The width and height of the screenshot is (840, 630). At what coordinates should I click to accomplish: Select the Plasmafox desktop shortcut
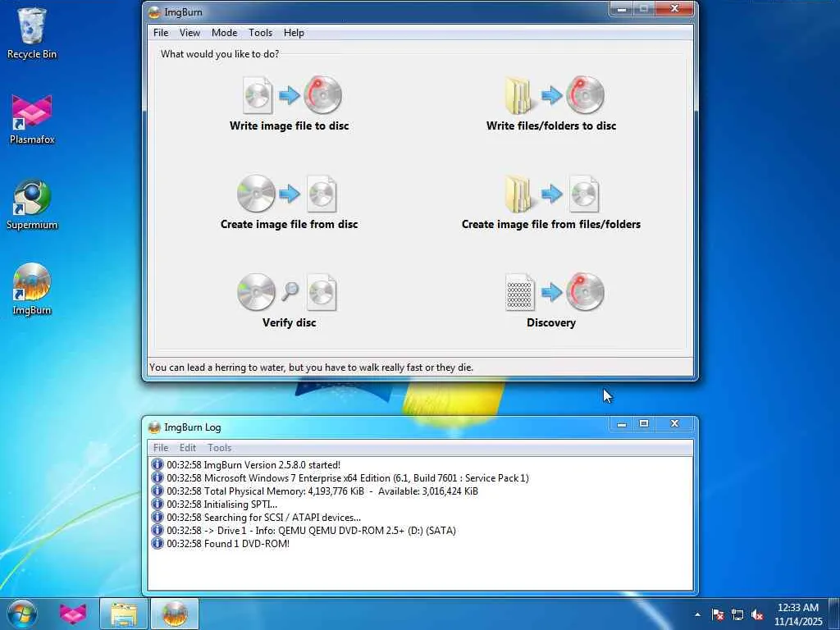click(x=32, y=120)
